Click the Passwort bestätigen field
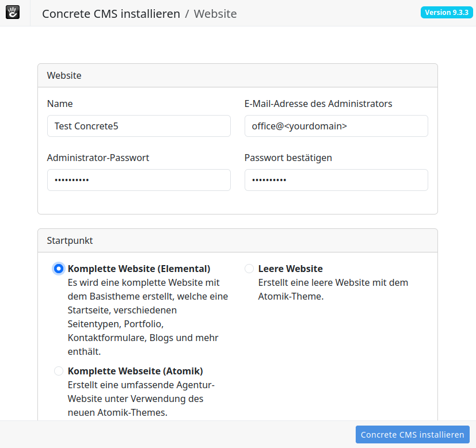 tap(336, 180)
